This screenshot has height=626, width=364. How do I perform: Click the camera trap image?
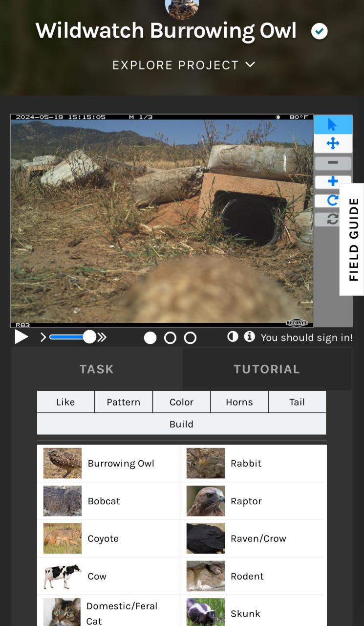162,221
